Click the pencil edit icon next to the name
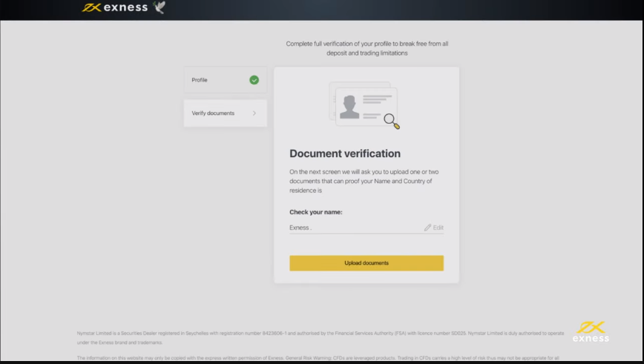Viewport: 644px width, 364px height. (x=427, y=228)
